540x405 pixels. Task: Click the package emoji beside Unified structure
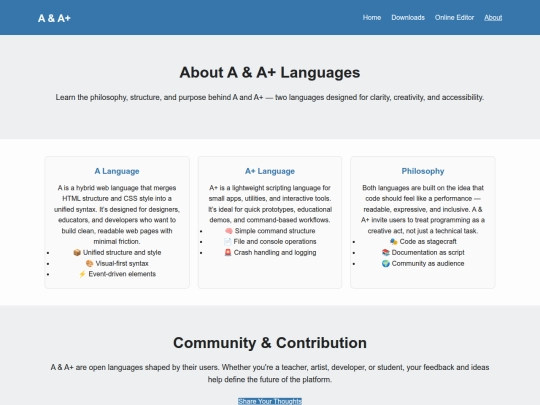click(77, 252)
